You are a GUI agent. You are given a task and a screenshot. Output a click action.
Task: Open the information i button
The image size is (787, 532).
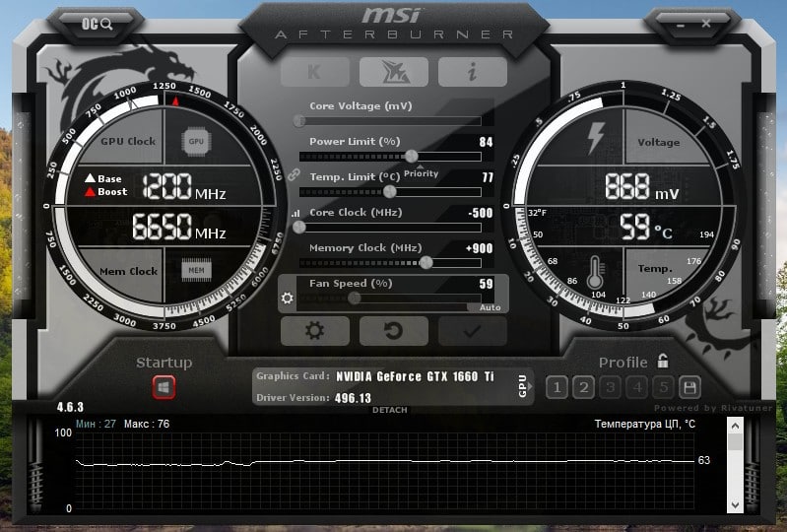[x=473, y=72]
